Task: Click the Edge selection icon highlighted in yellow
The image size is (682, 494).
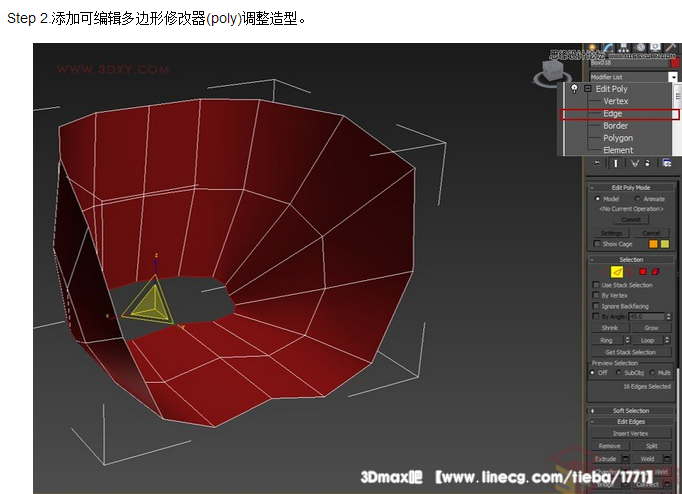Action: coord(617,271)
